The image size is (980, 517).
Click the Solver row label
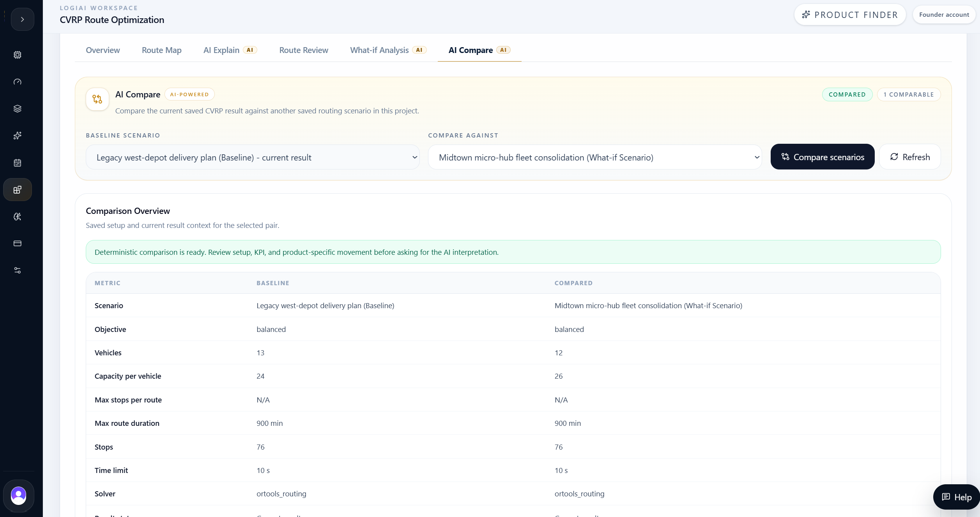pyautogui.click(x=105, y=494)
